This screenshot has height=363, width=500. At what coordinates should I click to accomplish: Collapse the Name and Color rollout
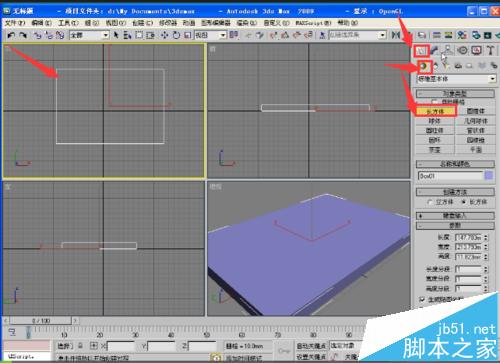(455, 164)
